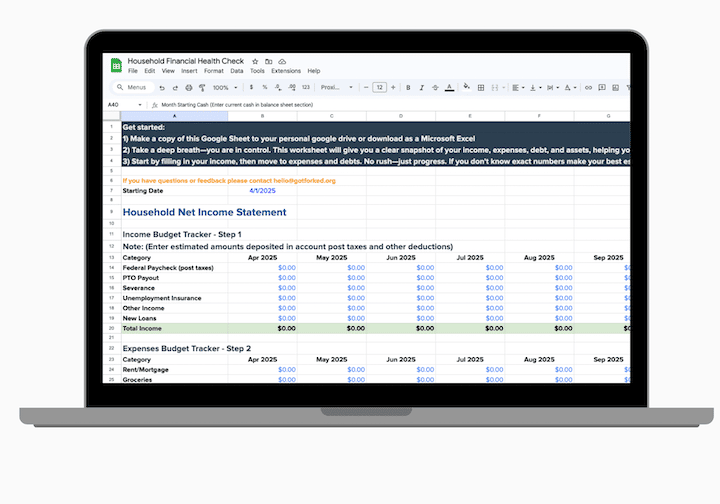Select the Unemployment Insurance cell
Image resolution: width=720 pixels, height=504 pixels.
pyautogui.click(x=174, y=298)
